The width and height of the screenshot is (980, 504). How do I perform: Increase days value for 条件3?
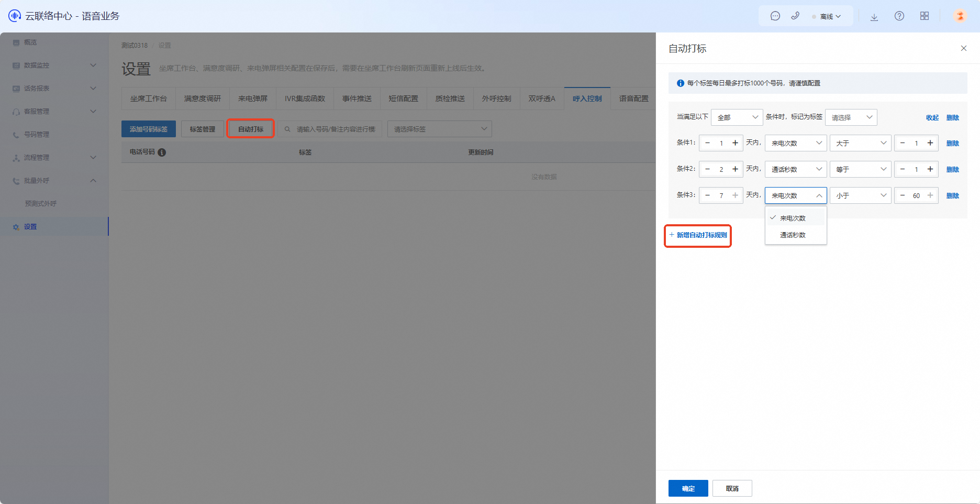pos(735,195)
